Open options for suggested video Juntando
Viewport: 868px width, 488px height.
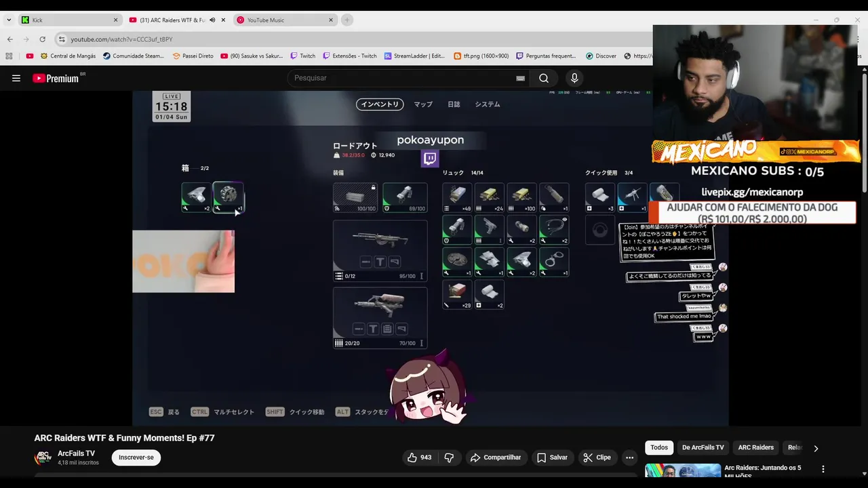pyautogui.click(x=823, y=469)
